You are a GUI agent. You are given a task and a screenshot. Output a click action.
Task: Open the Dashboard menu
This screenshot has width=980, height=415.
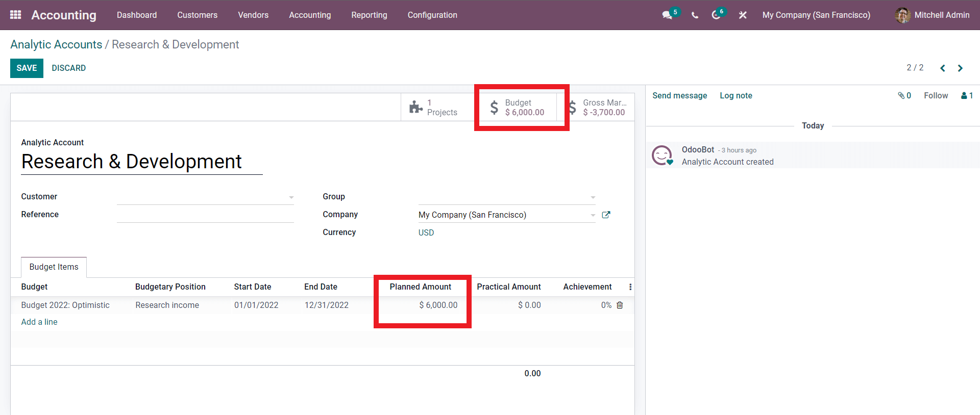click(137, 15)
